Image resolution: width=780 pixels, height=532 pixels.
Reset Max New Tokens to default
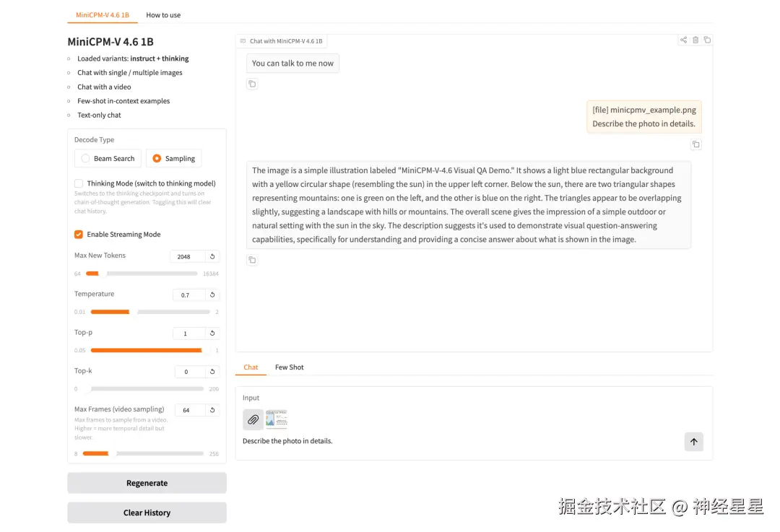coord(212,256)
